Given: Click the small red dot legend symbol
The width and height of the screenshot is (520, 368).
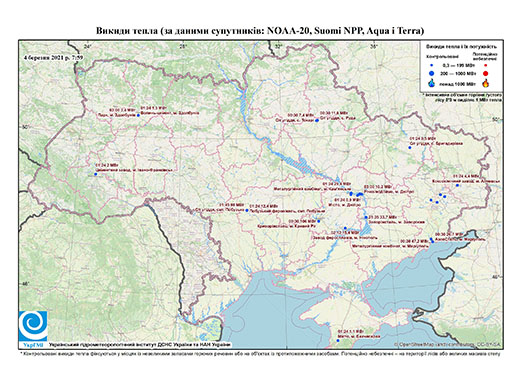Looking at the screenshot, I should coord(486,66).
